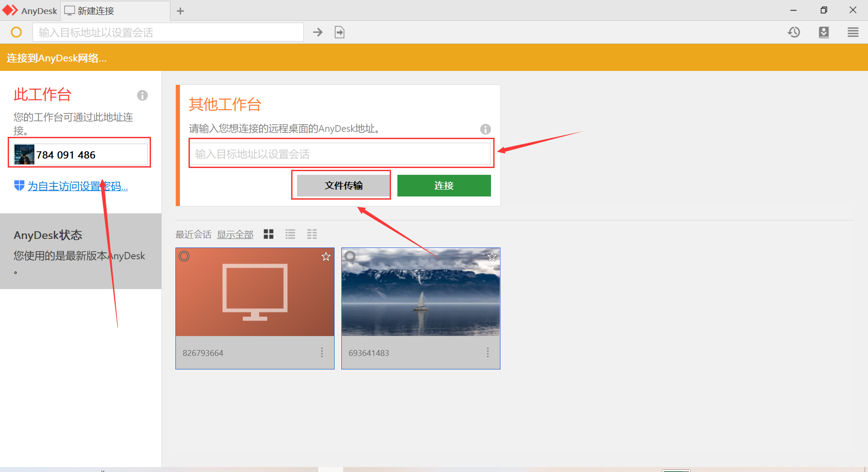Click the 连接到AnyDesk网络 status banner
The height and width of the screenshot is (472, 868).
(434, 58)
